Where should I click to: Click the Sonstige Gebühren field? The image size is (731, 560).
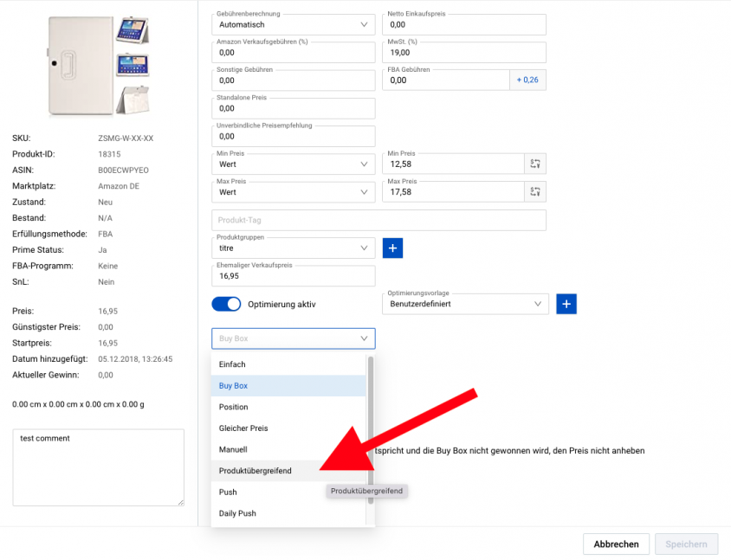[x=294, y=80]
